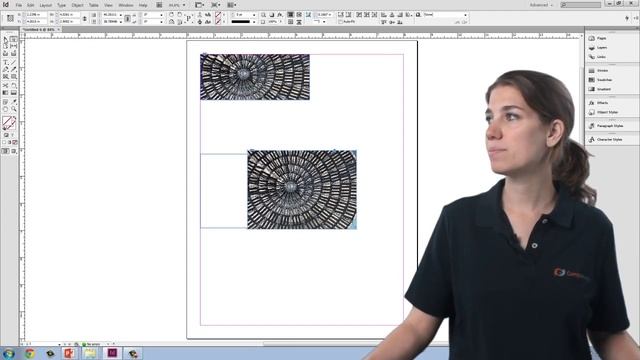The image size is (640, 360).
Task: Select the Hand tool
Action: (5, 109)
